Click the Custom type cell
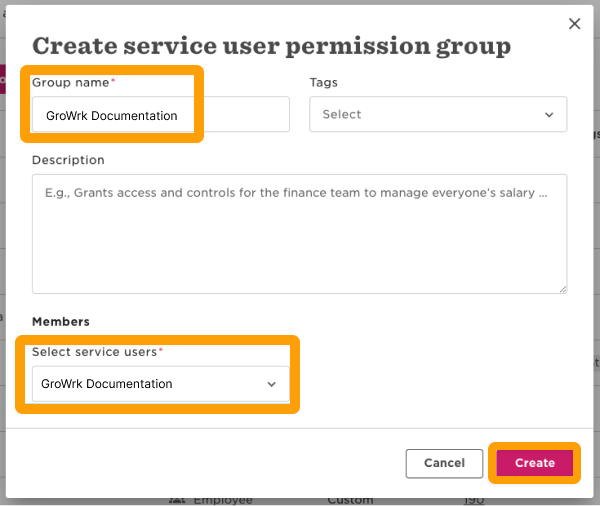 pos(350,499)
